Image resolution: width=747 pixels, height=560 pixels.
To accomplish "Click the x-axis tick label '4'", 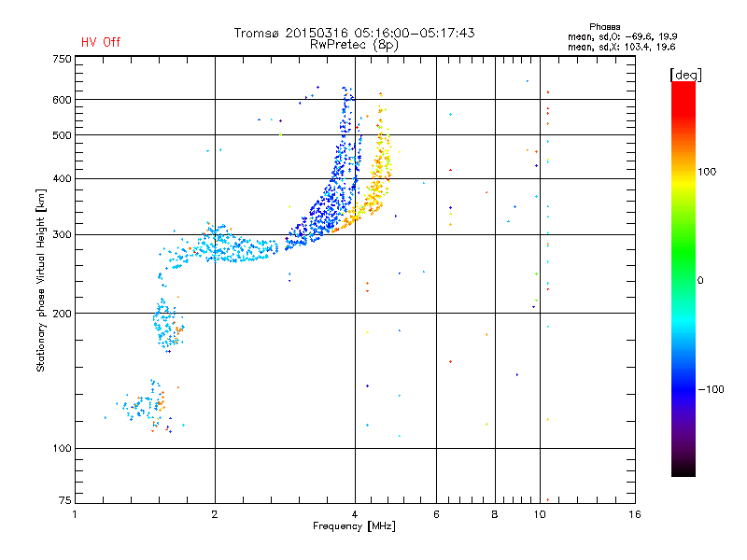I will pyautogui.click(x=355, y=514).
